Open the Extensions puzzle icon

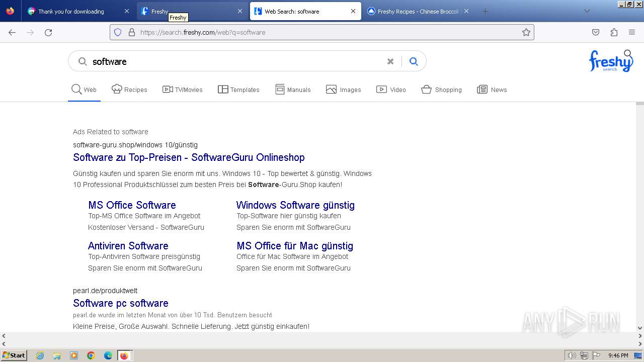[x=614, y=32]
